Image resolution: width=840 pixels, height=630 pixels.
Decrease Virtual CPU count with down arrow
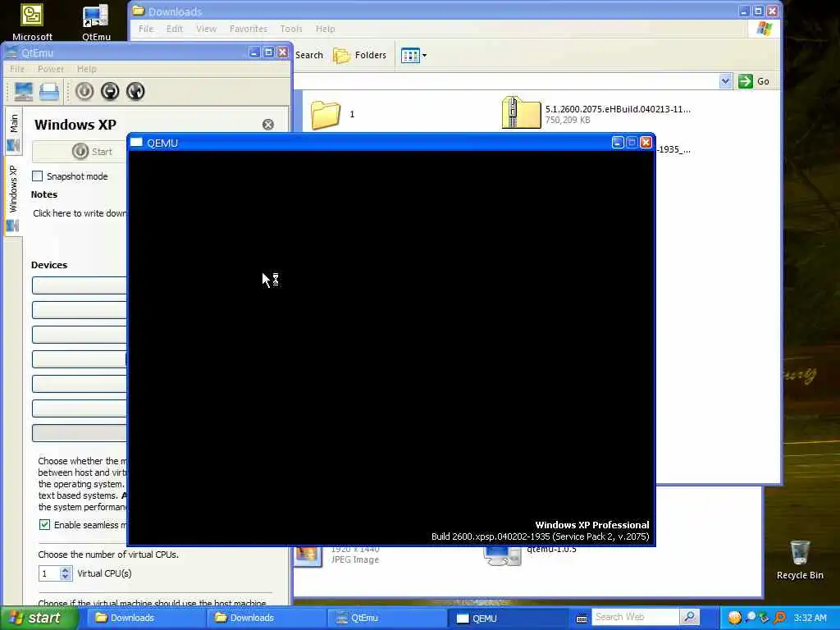pos(66,577)
